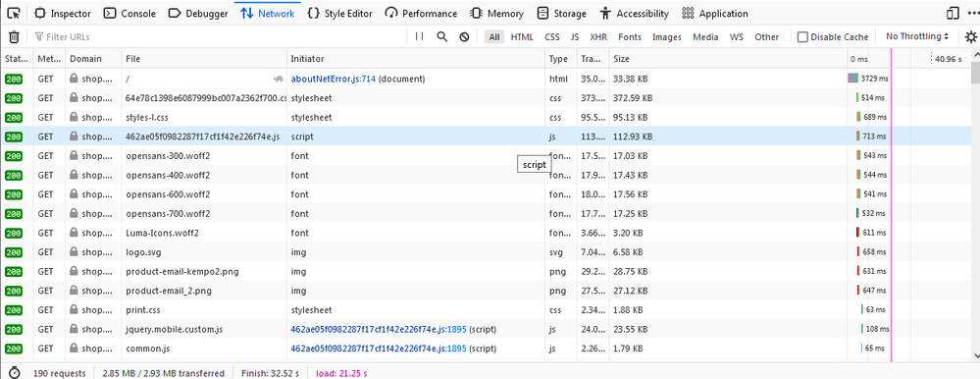Select the print.css request
This screenshot has width=980, height=379.
click(x=486, y=309)
